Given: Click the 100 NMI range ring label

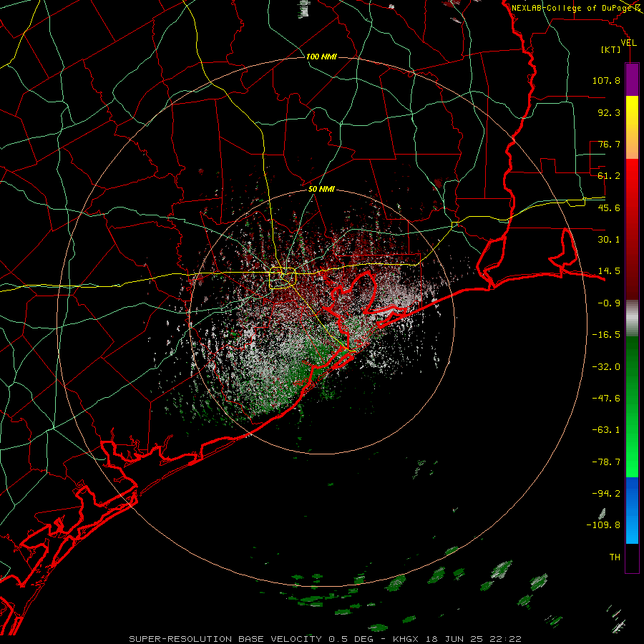Looking at the screenshot, I should click(321, 57).
